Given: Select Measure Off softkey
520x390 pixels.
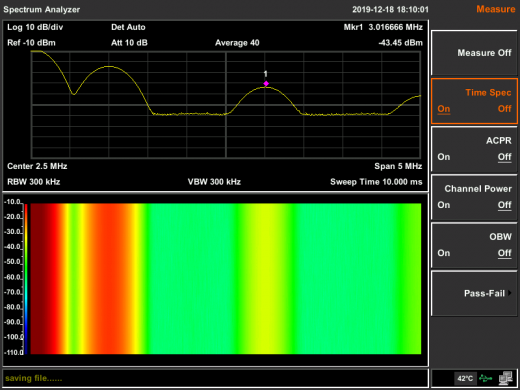Looking at the screenshot, I should (x=474, y=53).
